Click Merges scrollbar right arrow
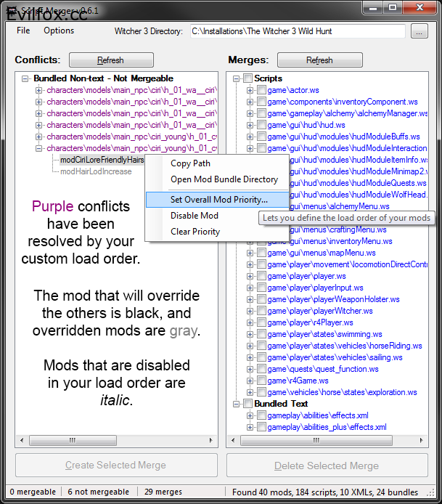 [x=422, y=440]
